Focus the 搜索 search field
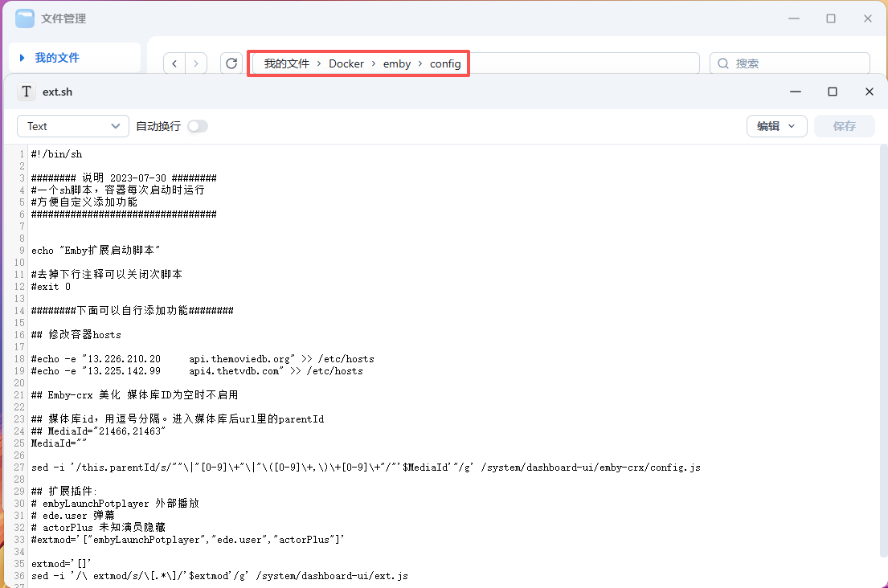This screenshot has width=888, height=588. pyautogui.click(x=796, y=63)
